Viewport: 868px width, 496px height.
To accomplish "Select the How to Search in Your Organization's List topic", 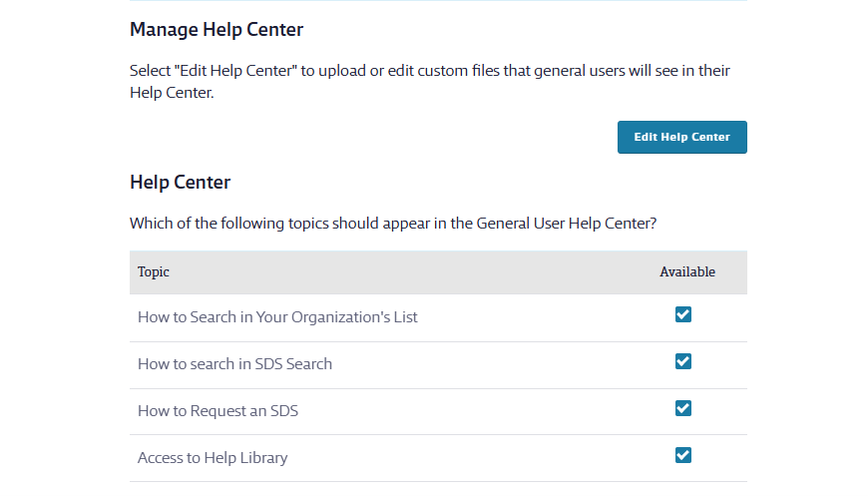I will point(277,317).
